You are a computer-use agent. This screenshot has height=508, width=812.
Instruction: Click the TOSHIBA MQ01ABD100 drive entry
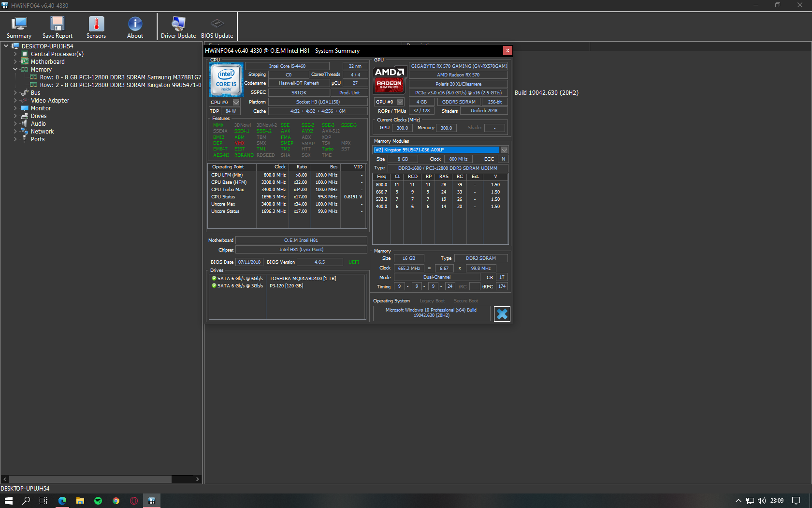[x=303, y=279]
